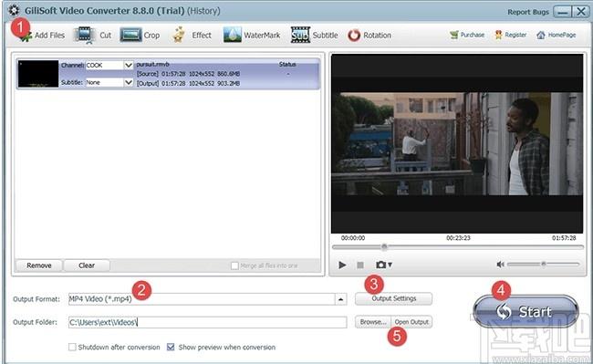The width and height of the screenshot is (593, 364).
Task: Open the Cut tool
Action: [93, 36]
